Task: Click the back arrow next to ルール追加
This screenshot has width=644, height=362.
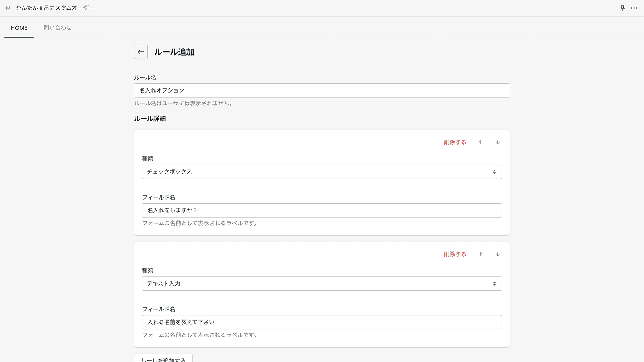Action: point(140,52)
